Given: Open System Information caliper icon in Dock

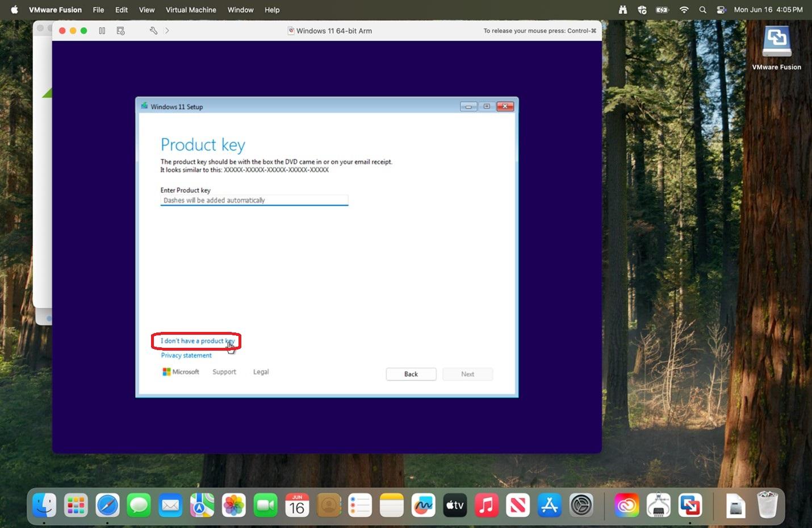Looking at the screenshot, I should click(659, 505).
